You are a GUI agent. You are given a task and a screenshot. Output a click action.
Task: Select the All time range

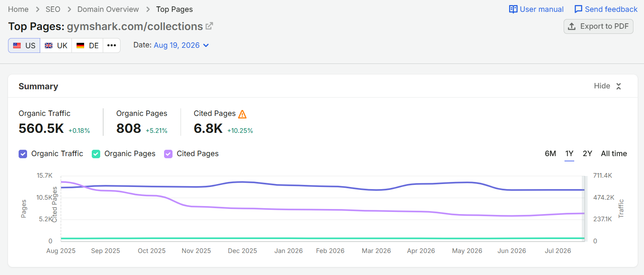(614, 154)
